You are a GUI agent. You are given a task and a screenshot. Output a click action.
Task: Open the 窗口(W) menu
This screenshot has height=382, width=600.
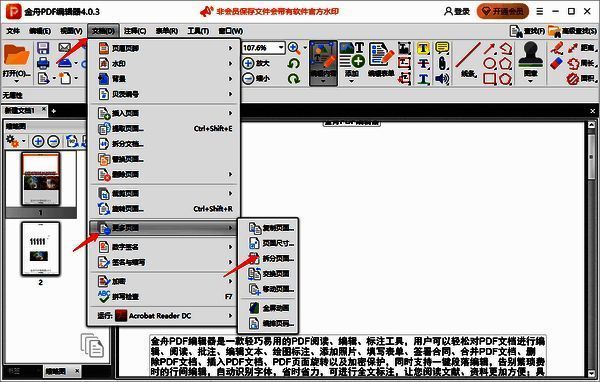pyautogui.click(x=230, y=31)
